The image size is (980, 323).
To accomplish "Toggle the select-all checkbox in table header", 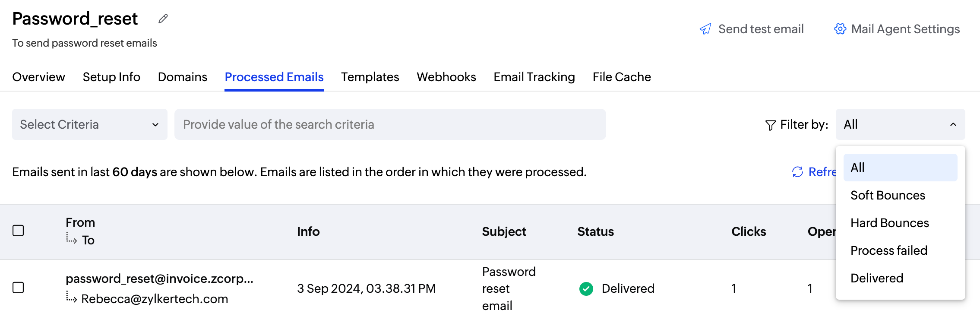I will [18, 231].
